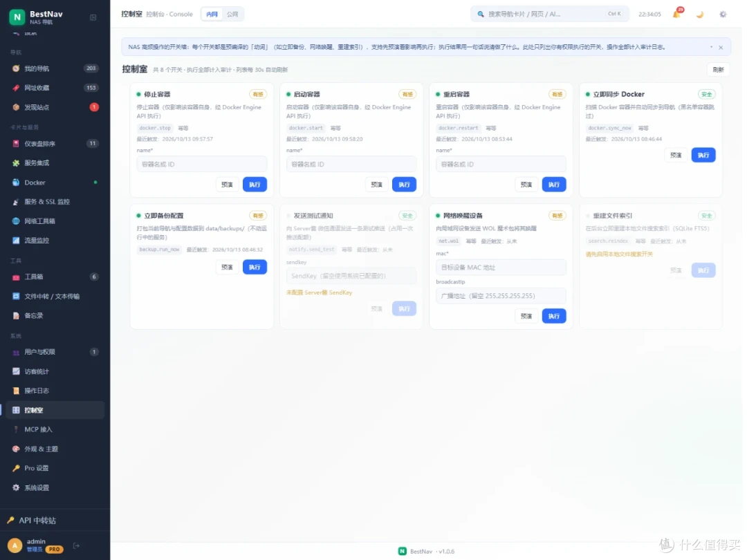Click the net.wol code tag
Screen dimensions: 747x560
(x=448, y=241)
